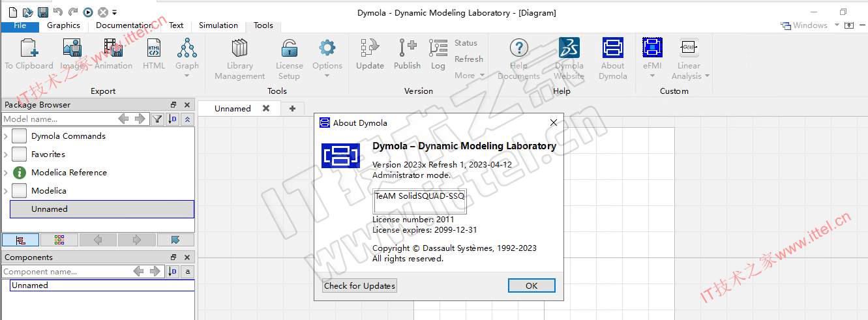Open the Windows dropdown at top right

tap(809, 25)
